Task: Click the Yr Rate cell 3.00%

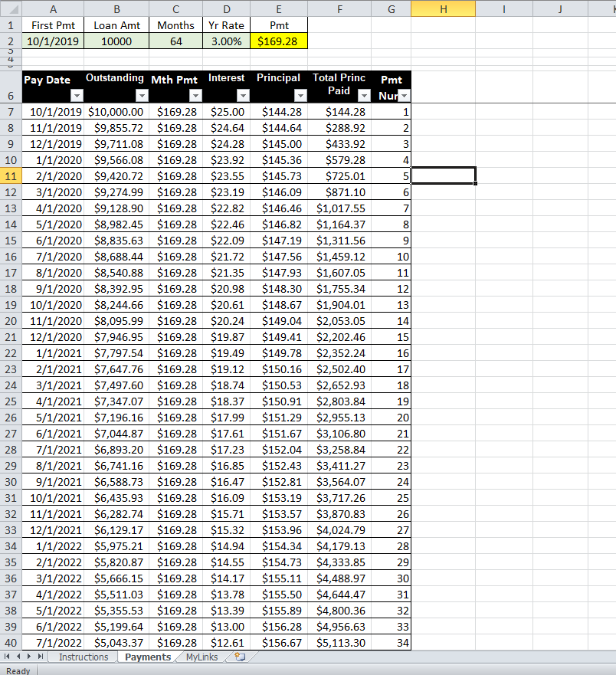Action: pos(227,41)
